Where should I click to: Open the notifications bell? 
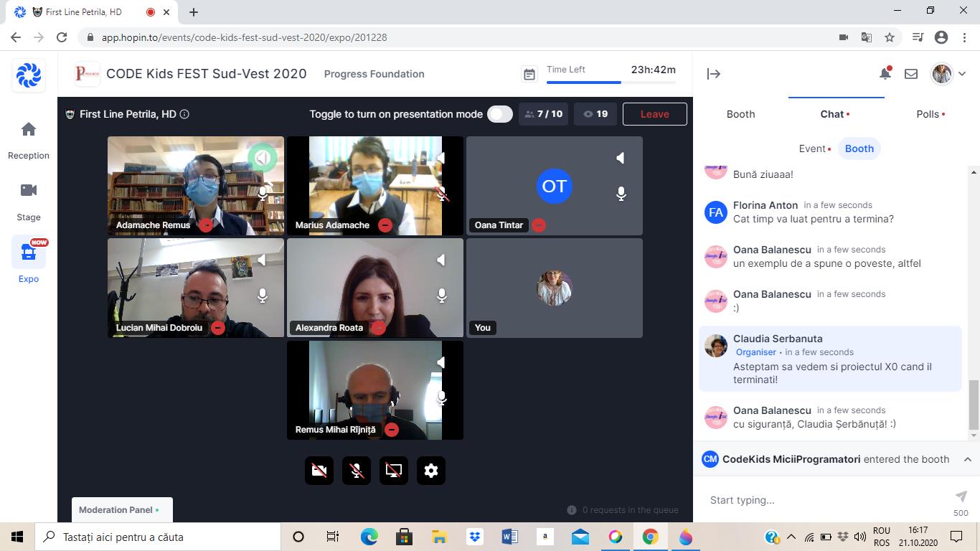885,74
